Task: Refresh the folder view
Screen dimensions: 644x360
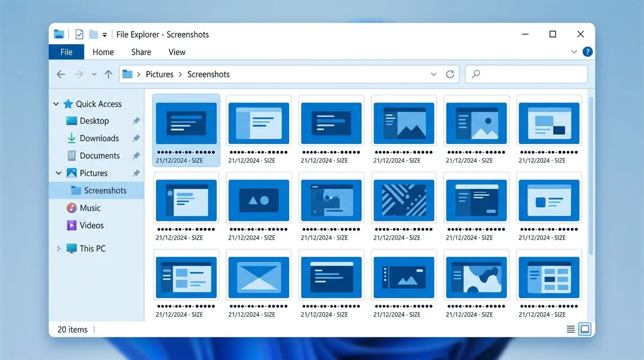Action: pyautogui.click(x=450, y=74)
